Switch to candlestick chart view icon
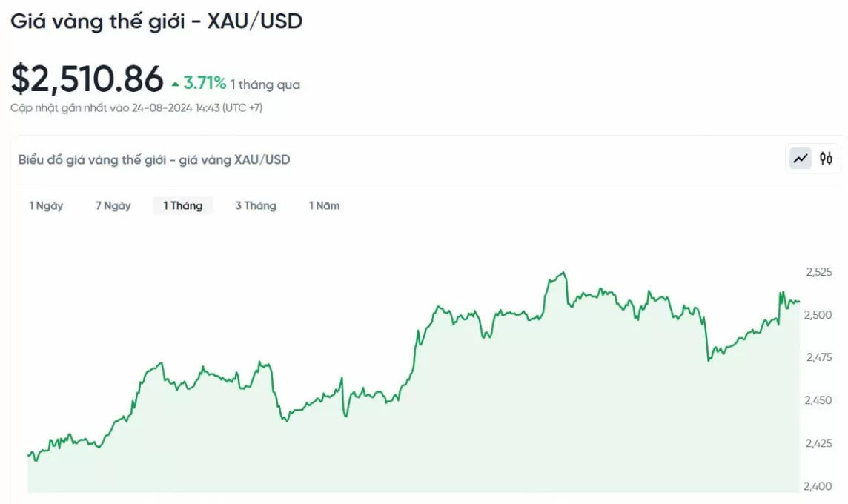The height and width of the screenshot is (504, 848). click(x=826, y=159)
